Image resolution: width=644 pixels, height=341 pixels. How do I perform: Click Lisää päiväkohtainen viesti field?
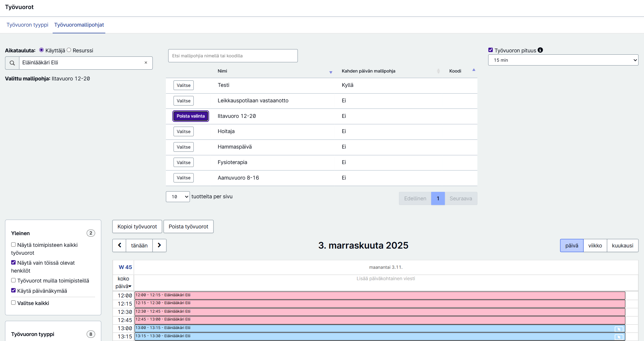point(386,279)
